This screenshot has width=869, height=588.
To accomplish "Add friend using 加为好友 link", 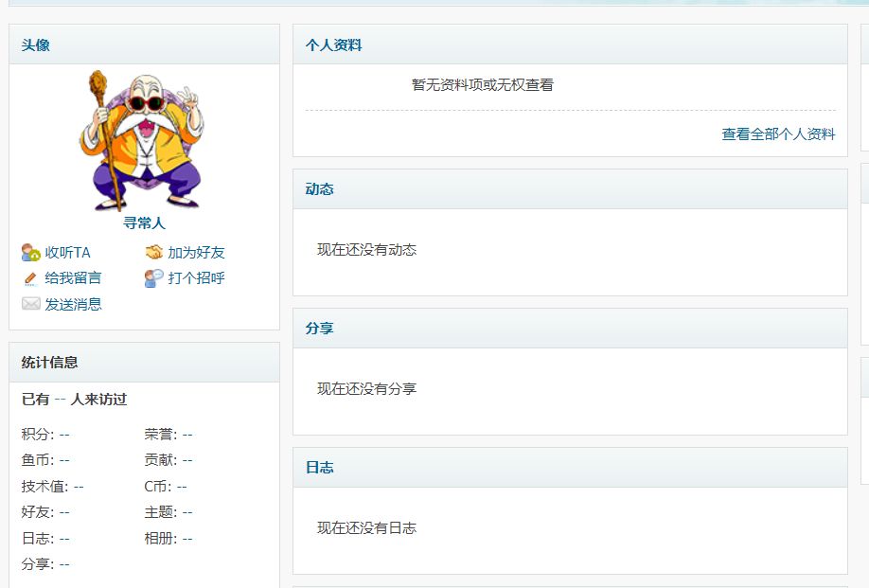I will click(196, 253).
